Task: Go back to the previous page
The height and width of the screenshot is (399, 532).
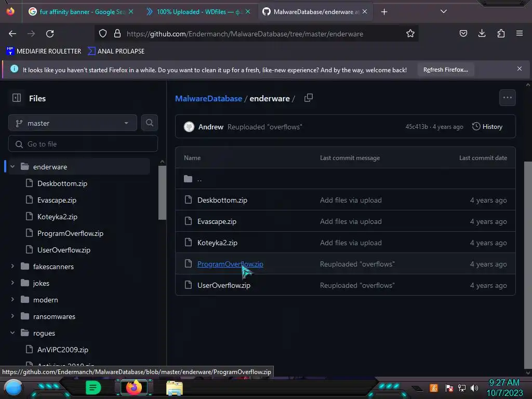Action: 12,34
